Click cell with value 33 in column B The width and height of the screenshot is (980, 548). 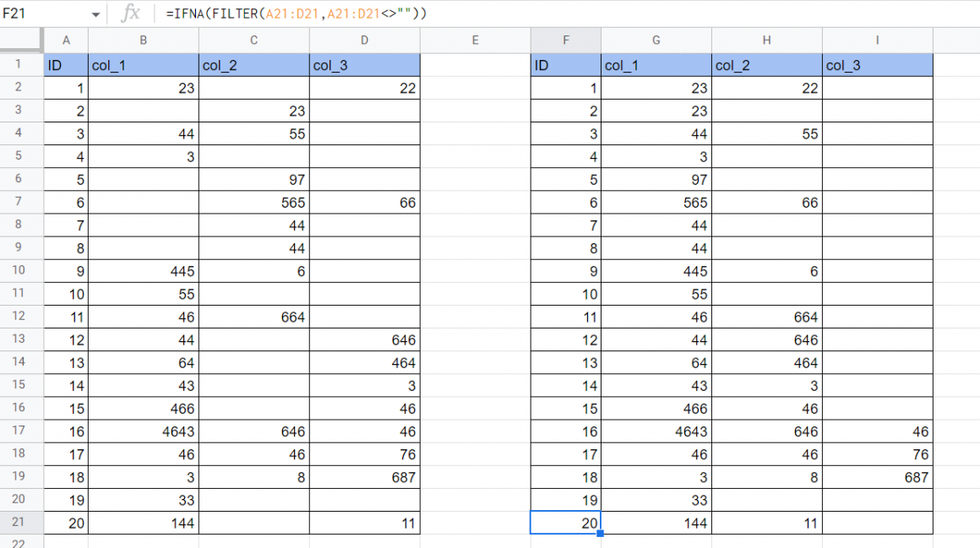point(143,500)
